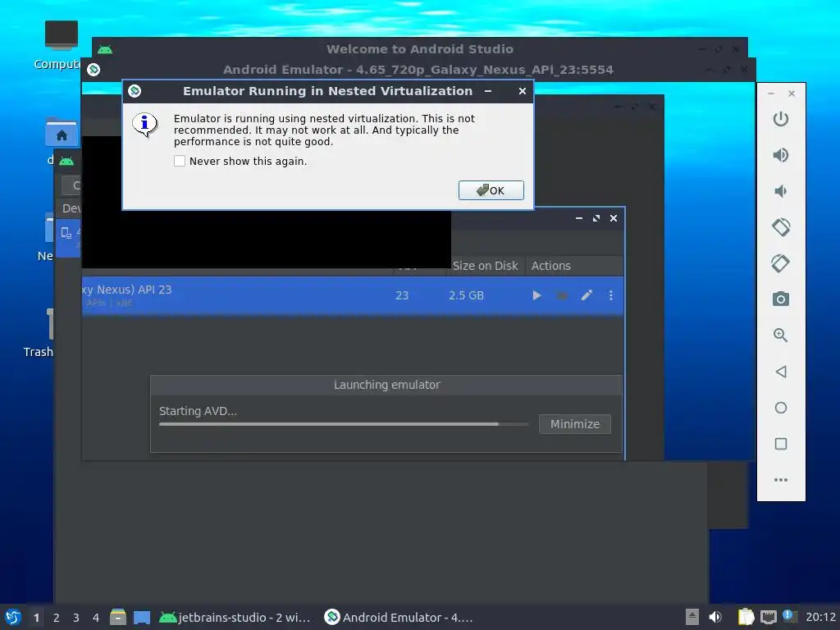
Task: Maximize the Device Manager window
Action: coord(596,218)
